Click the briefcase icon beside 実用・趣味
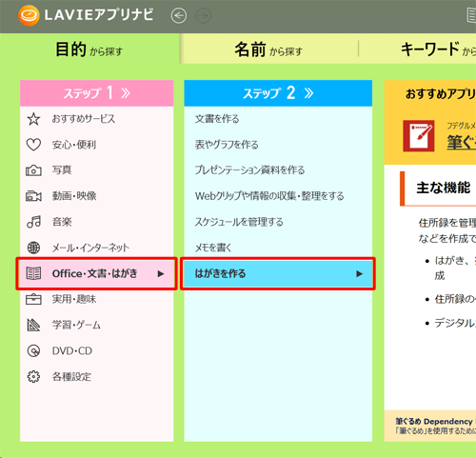 [33, 299]
